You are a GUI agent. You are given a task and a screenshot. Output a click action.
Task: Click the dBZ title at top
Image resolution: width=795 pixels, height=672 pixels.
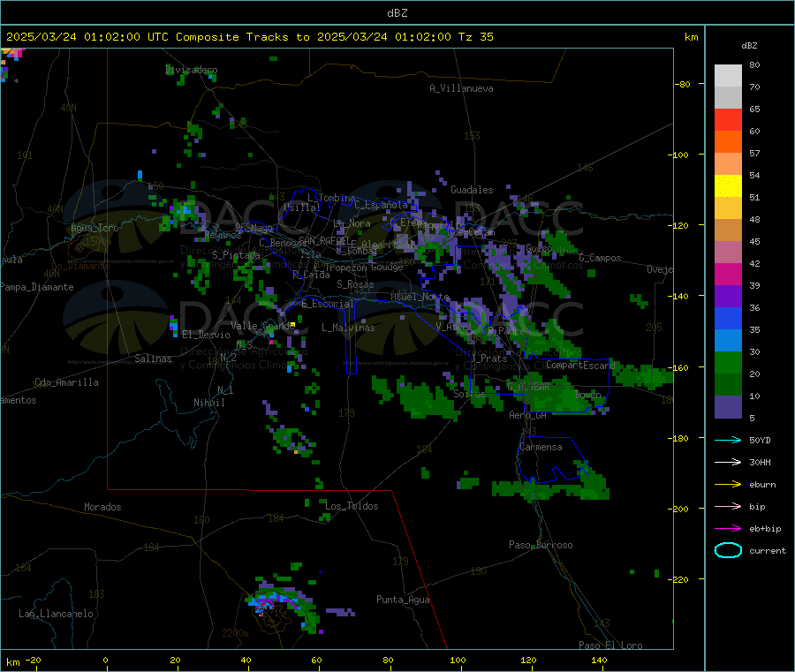[397, 13]
